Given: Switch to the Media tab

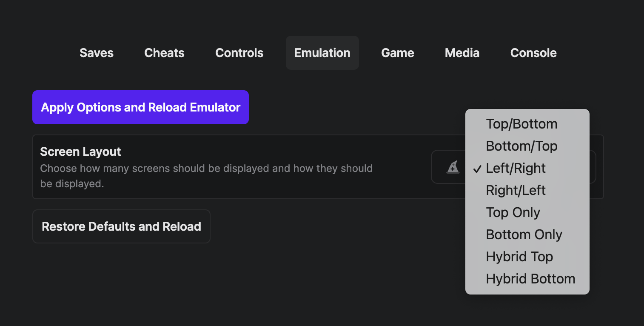Looking at the screenshot, I should point(462,53).
